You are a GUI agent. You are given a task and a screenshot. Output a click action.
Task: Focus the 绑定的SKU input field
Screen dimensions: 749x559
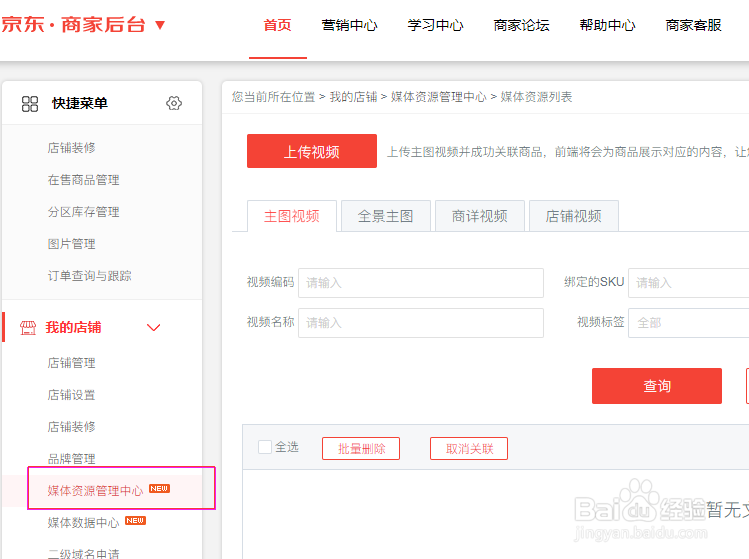coord(688,283)
